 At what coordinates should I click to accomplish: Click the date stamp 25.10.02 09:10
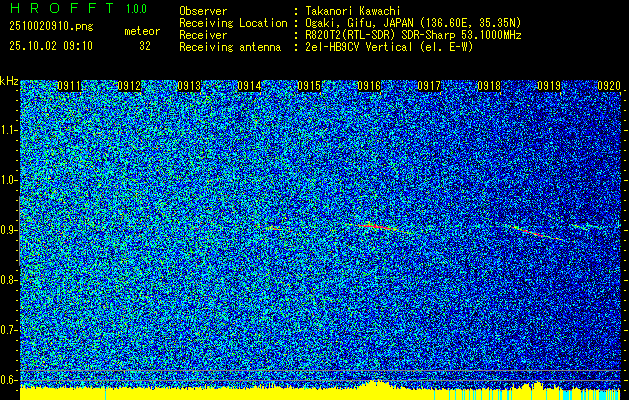[51, 46]
